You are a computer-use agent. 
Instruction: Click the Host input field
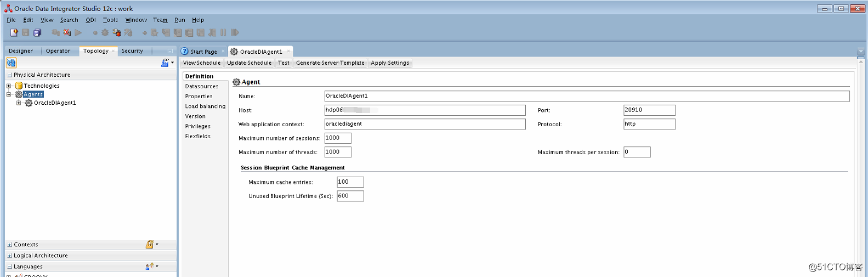point(425,110)
